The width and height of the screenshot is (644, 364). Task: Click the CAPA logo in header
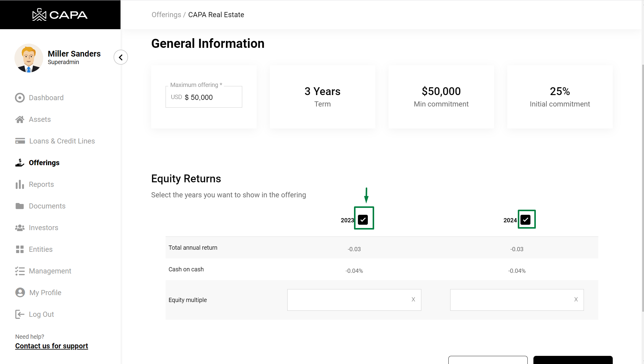(60, 15)
